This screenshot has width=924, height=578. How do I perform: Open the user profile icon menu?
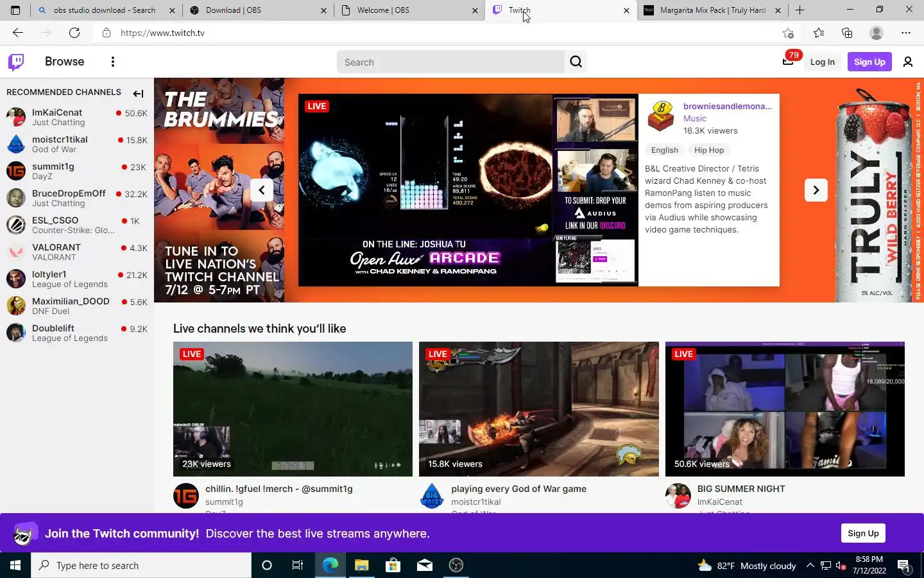pyautogui.click(x=907, y=62)
